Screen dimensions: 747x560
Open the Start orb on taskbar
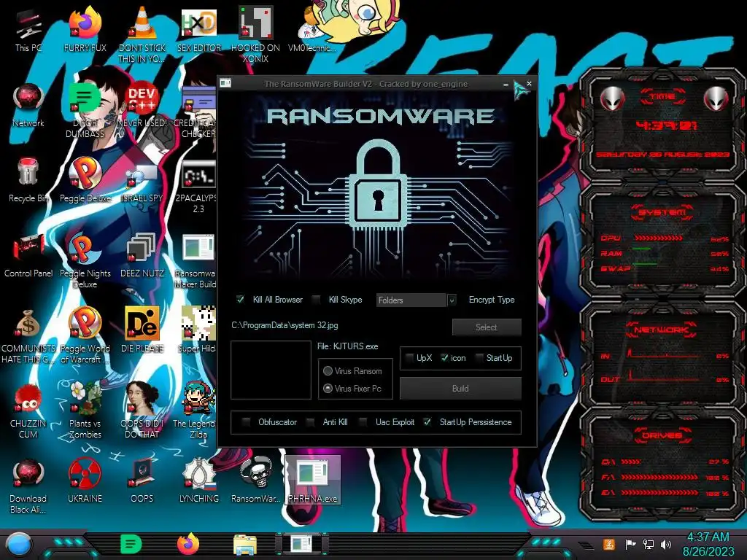point(18,545)
